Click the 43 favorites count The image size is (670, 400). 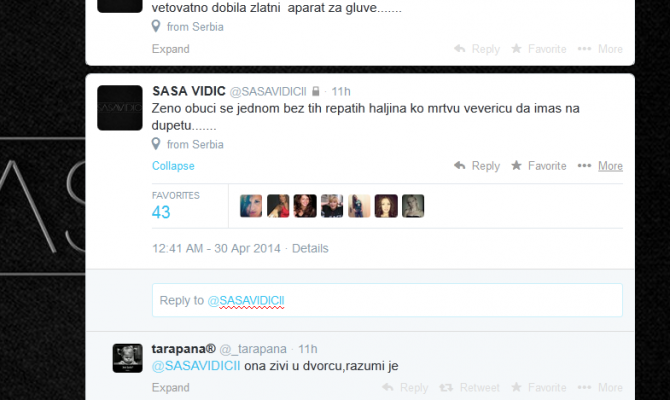(x=161, y=212)
